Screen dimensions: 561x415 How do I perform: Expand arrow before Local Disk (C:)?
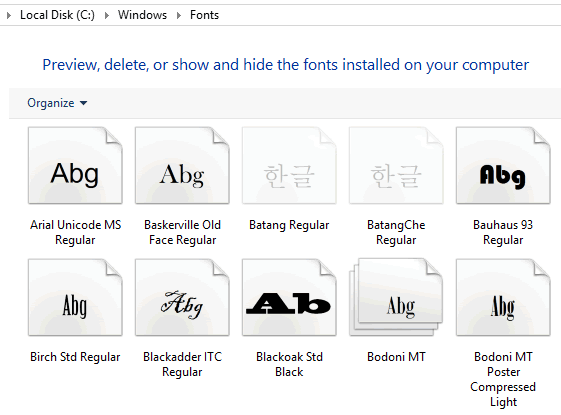pos(9,15)
